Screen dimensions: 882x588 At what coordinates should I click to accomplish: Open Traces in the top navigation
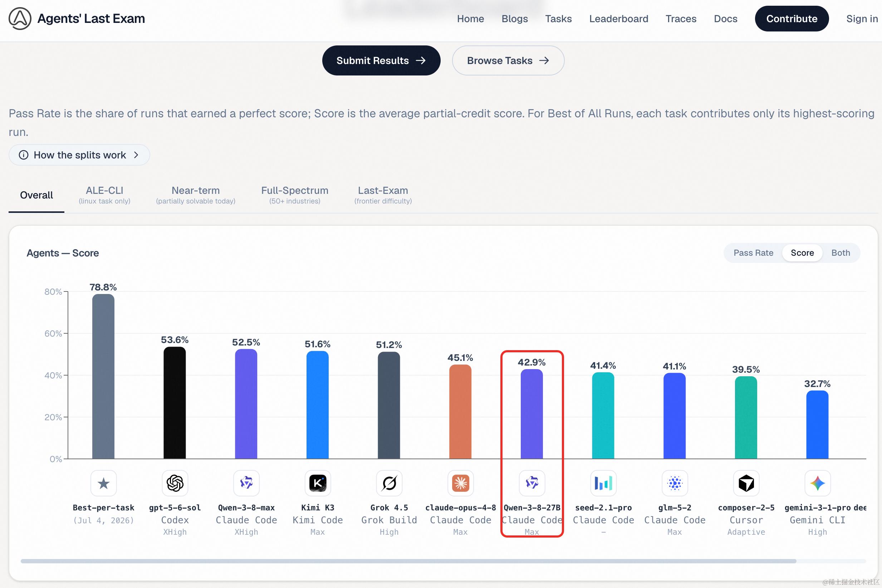[x=681, y=19]
